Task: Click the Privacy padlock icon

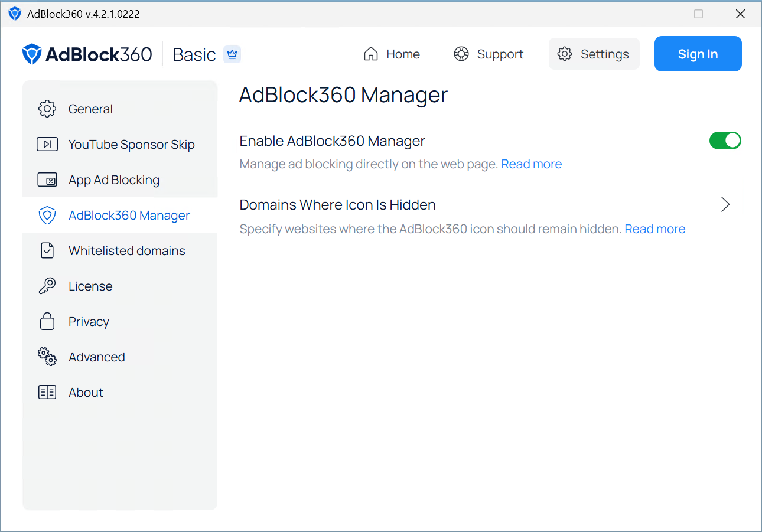Action: coord(47,321)
